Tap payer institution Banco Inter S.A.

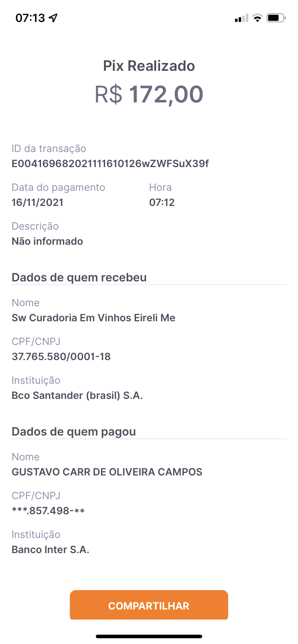coord(50,549)
